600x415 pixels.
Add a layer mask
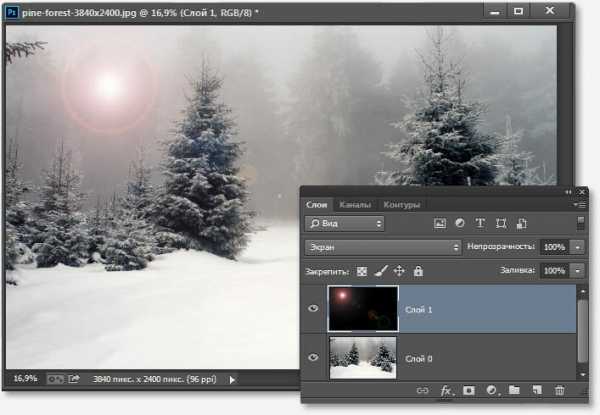click(468, 390)
